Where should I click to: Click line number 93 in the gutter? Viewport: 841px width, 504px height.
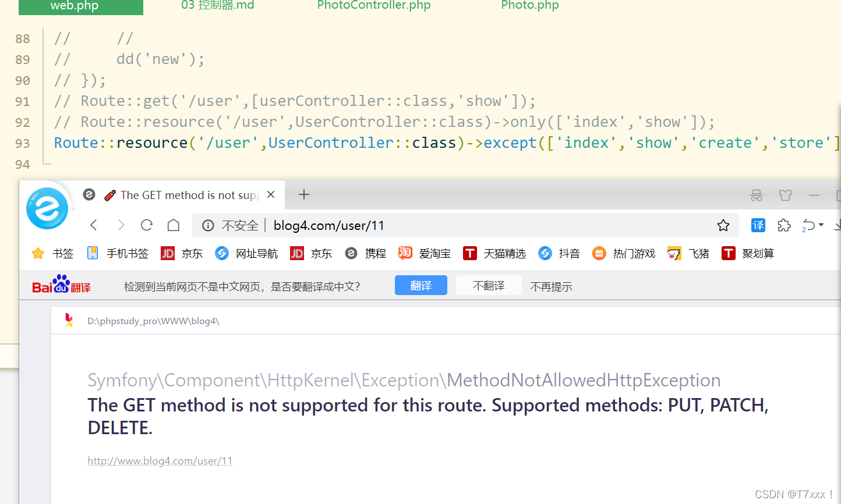23,143
